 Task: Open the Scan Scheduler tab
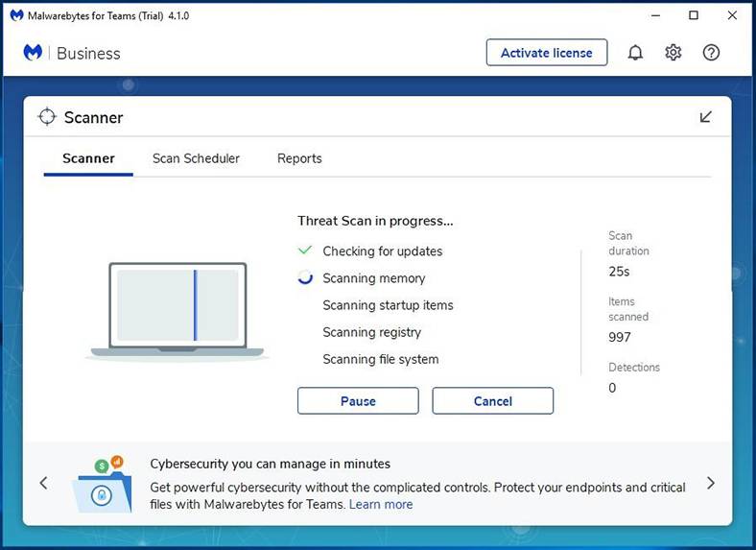(x=196, y=158)
